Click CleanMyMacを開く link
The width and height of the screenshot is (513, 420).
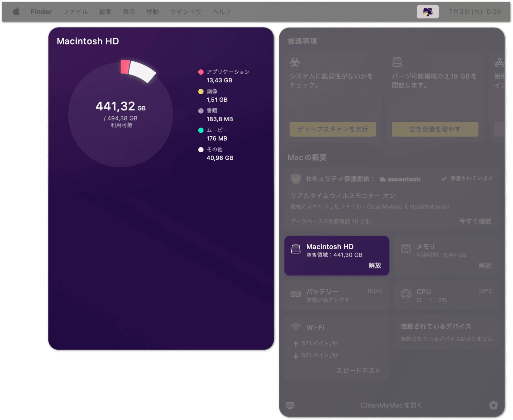[x=391, y=405]
